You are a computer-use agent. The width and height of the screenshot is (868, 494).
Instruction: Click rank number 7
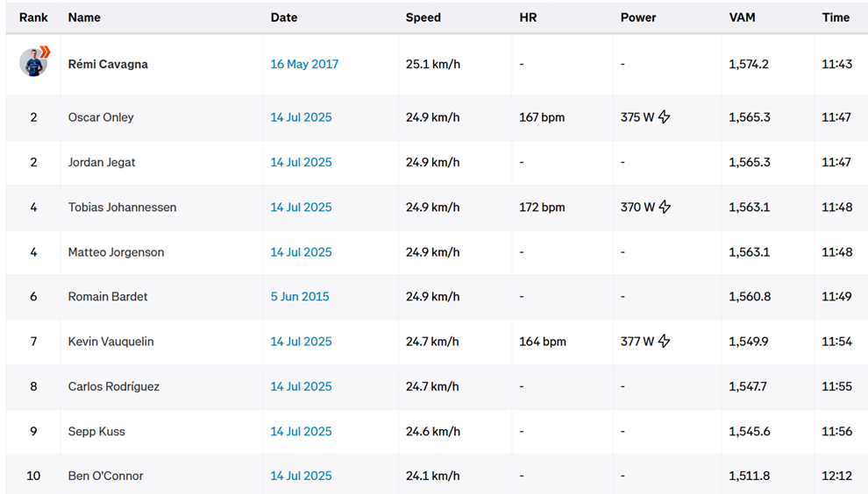pos(33,342)
